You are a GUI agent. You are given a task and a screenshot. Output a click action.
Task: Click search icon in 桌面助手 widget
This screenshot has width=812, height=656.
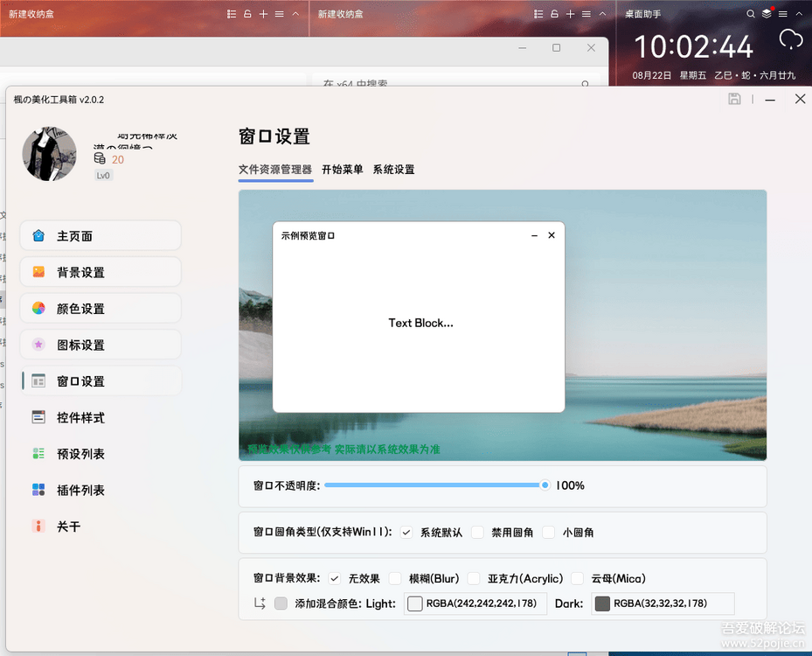click(750, 14)
